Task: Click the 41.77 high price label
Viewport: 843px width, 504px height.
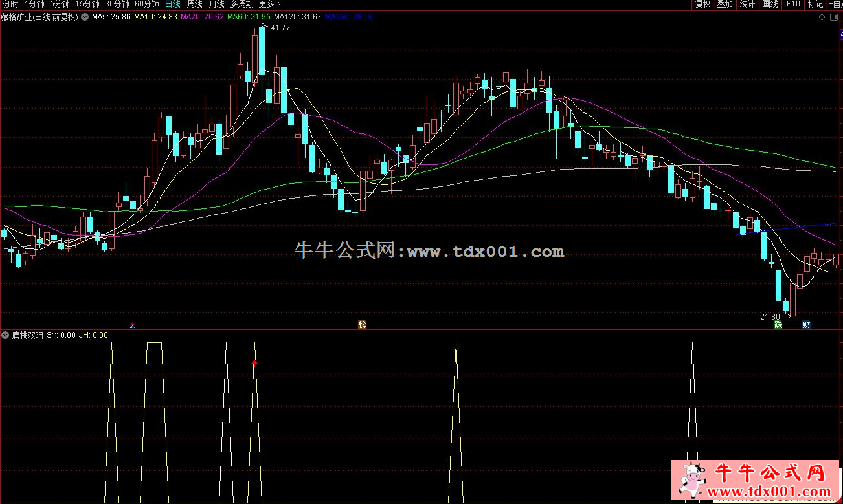Action: coord(280,28)
